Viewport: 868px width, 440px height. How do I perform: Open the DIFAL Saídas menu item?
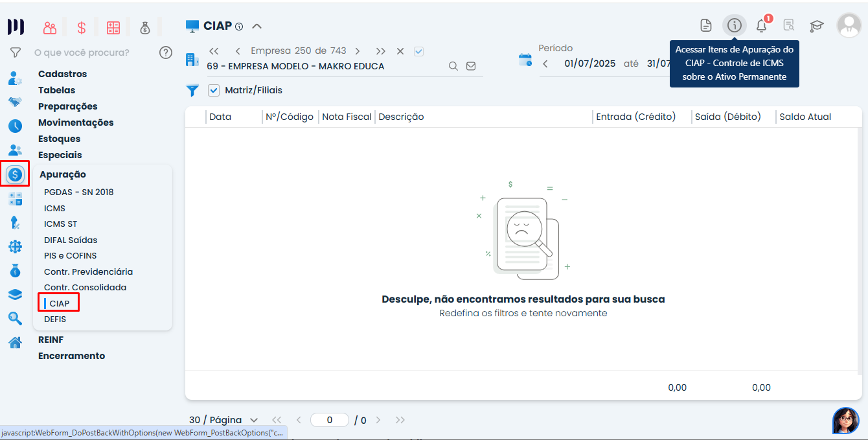click(71, 240)
